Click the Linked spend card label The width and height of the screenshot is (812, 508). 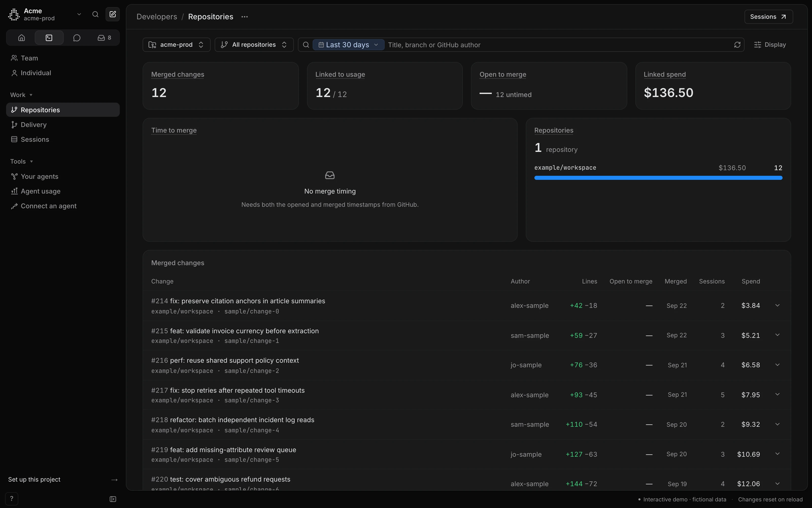(x=664, y=75)
